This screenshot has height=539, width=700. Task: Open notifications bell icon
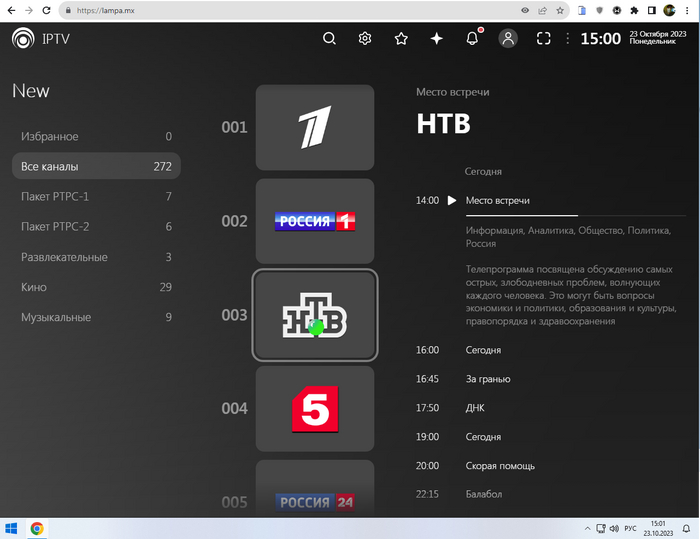tap(472, 39)
